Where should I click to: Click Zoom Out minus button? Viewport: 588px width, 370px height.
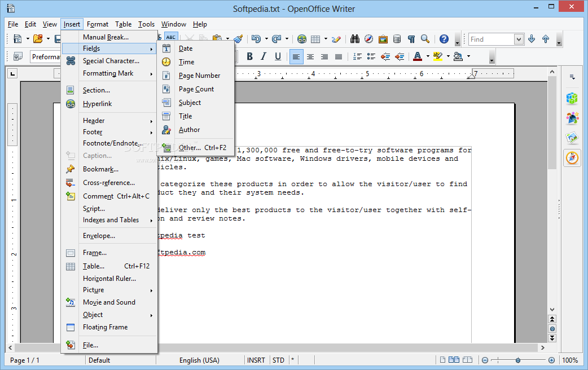pyautogui.click(x=485, y=360)
